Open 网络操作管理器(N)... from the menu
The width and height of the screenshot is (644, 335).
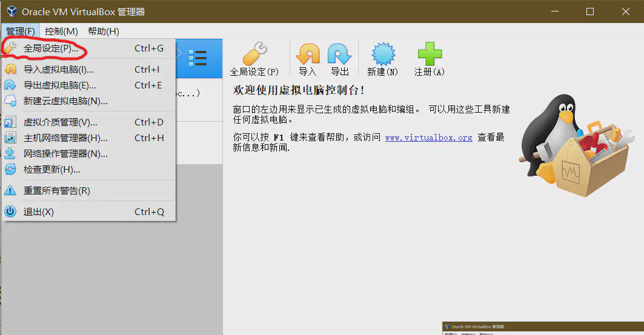[x=88, y=153]
